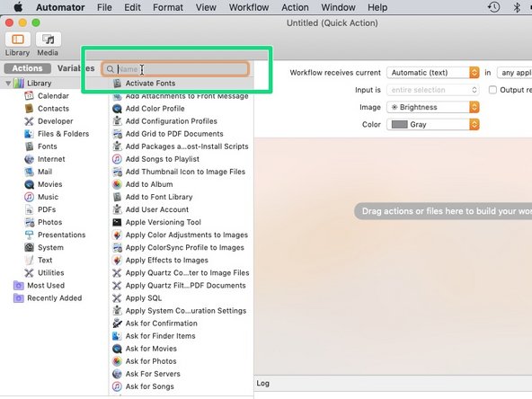Screen dimensions: 532x399
Task: Click the Apple Versioning Tool action icon
Action: 117,222
